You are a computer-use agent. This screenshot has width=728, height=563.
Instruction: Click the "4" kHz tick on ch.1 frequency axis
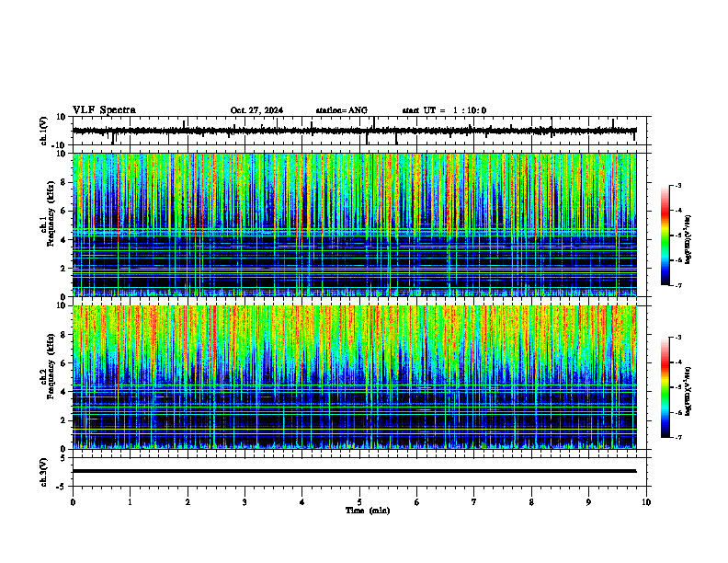coord(63,240)
